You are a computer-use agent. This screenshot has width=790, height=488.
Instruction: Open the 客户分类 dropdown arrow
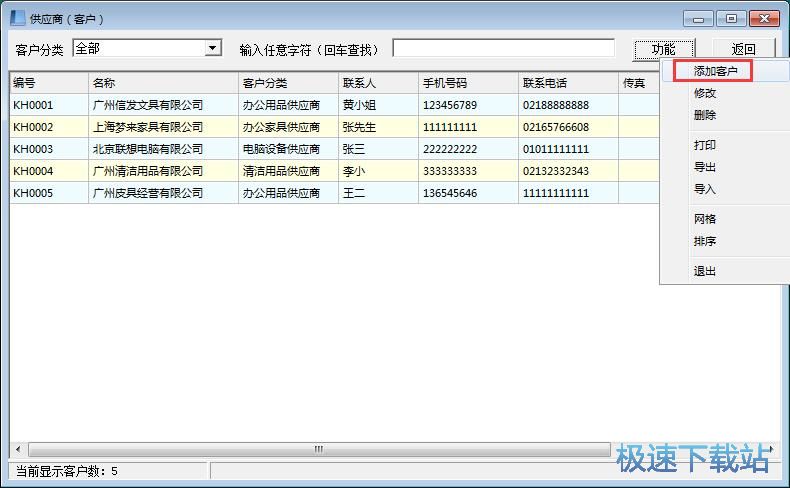pyautogui.click(x=213, y=48)
